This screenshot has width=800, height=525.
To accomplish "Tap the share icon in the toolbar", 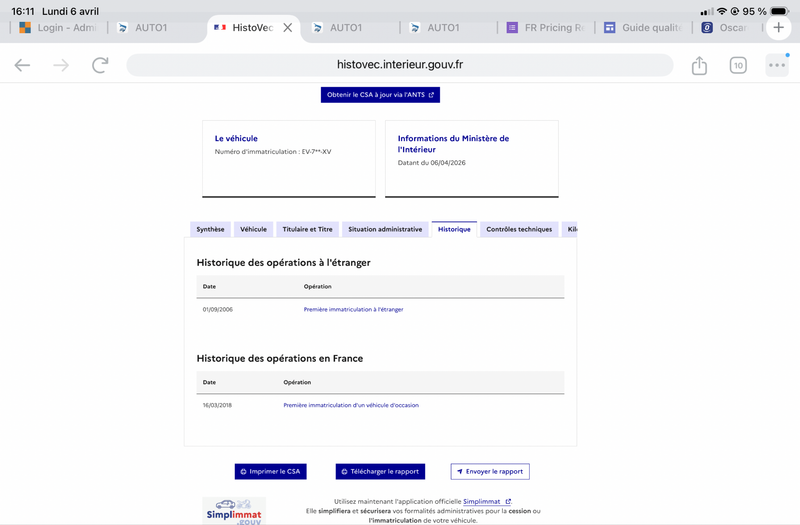I will coord(699,65).
